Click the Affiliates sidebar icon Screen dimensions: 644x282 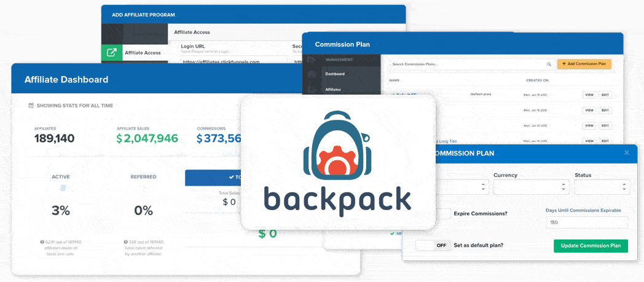[x=312, y=90]
